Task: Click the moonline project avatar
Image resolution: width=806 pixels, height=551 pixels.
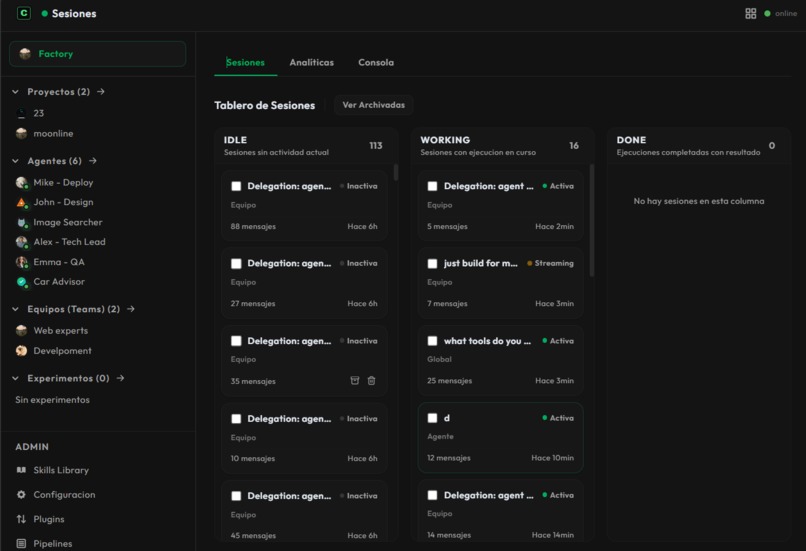Action: (21, 134)
